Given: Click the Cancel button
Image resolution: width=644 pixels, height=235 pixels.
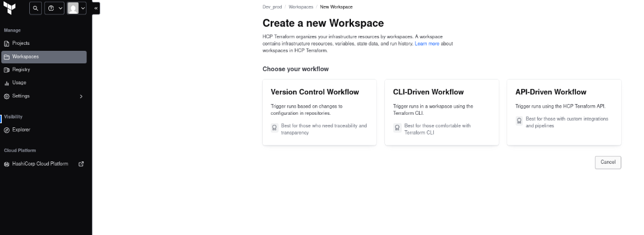Looking at the screenshot, I should pyautogui.click(x=608, y=162).
